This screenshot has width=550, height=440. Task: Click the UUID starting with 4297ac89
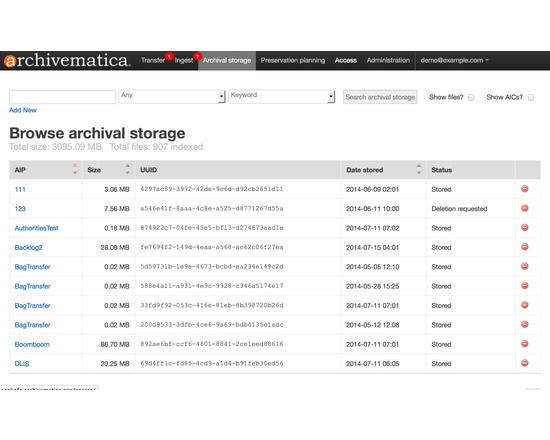pyautogui.click(x=212, y=189)
